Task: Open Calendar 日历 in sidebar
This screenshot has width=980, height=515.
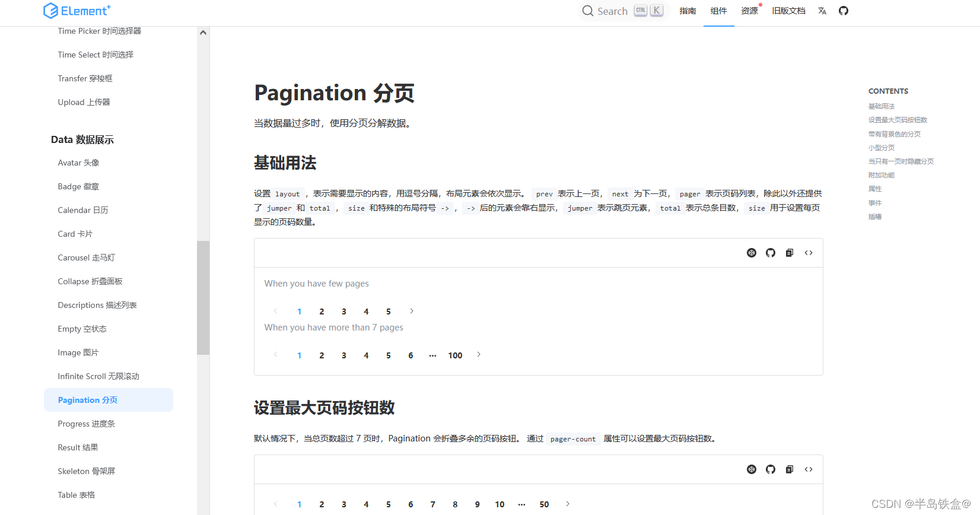Action: point(83,210)
